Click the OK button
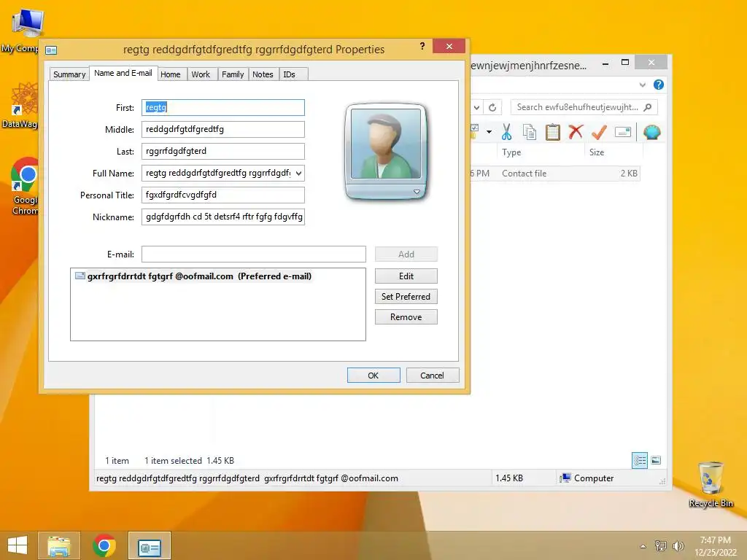This screenshot has width=747, height=560. pos(373,376)
